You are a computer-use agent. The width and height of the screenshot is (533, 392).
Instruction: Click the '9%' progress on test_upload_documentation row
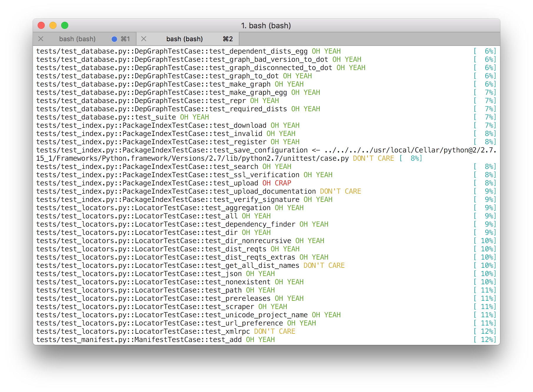[x=485, y=191]
